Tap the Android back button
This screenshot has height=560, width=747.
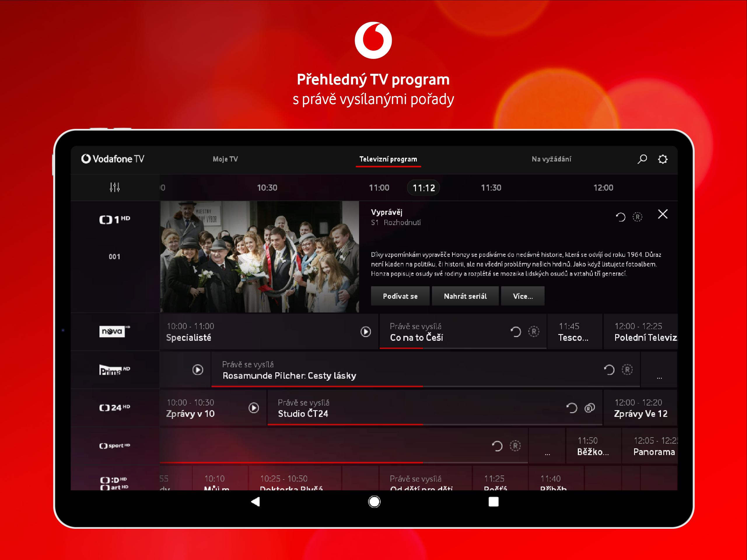256,502
